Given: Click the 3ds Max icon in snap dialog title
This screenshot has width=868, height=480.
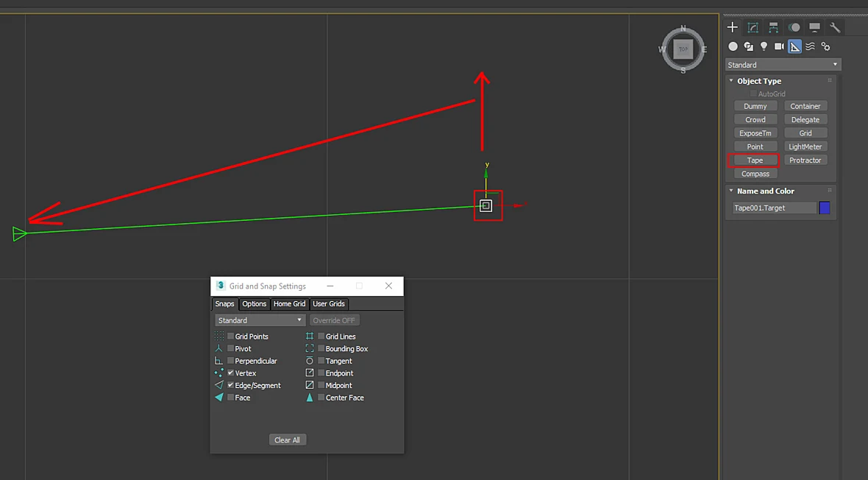Looking at the screenshot, I should pos(221,286).
